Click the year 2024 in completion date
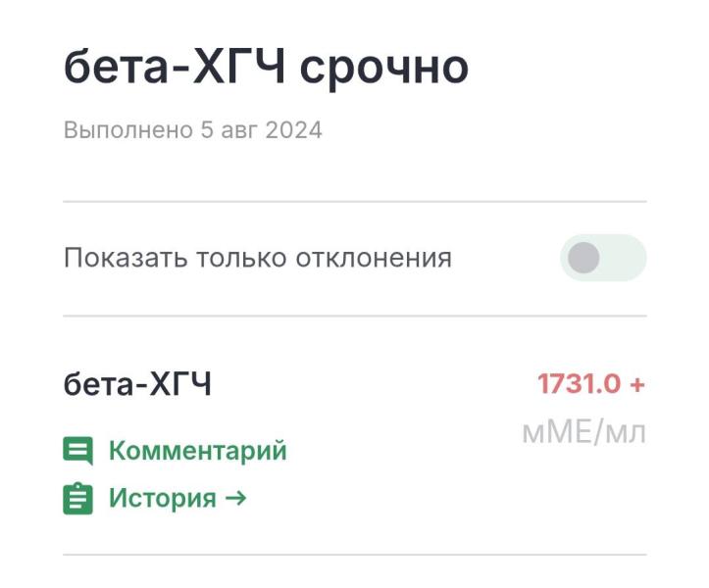The height and width of the screenshot is (588, 709). (x=293, y=130)
